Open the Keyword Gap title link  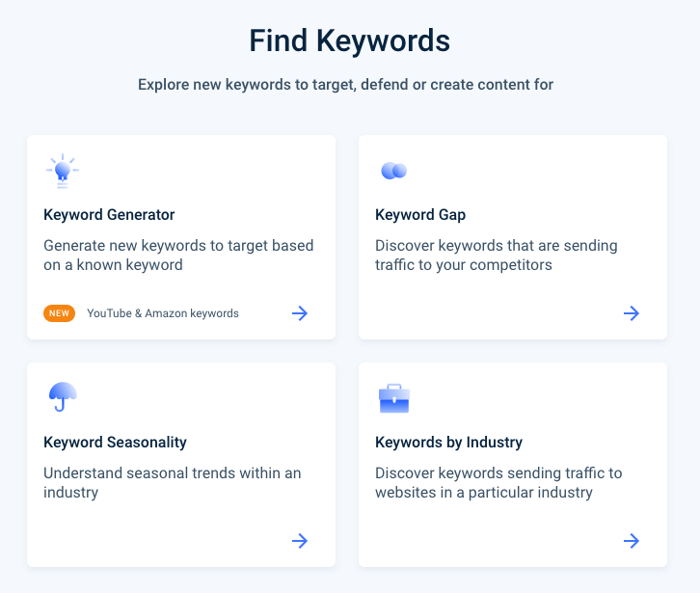pos(420,215)
